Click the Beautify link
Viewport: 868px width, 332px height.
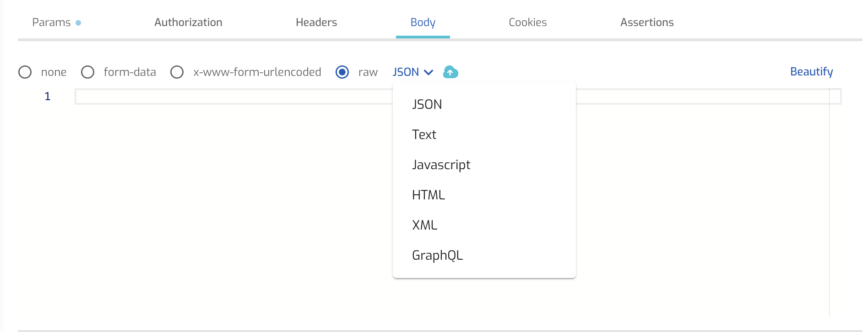tap(811, 72)
